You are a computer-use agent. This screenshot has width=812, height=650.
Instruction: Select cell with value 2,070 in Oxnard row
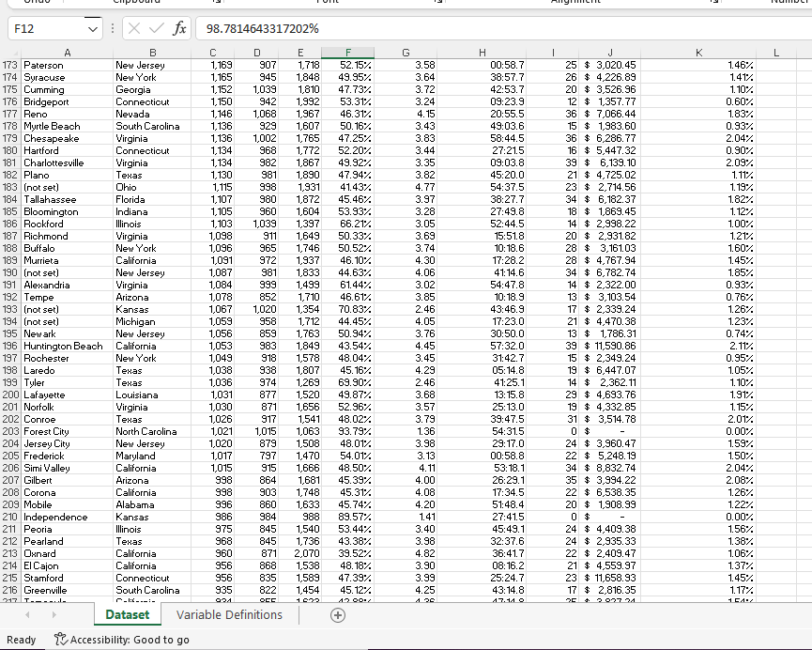[x=299, y=553]
